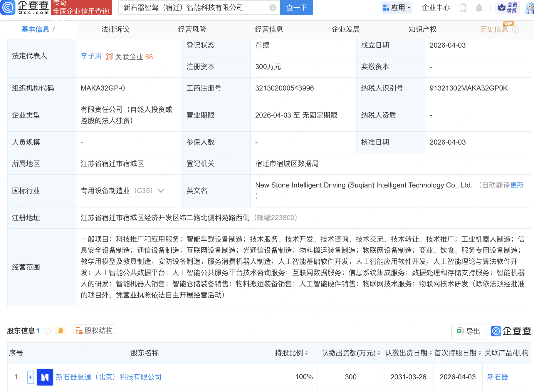Toggle sorting on 首次持股日期 column
This screenshot has height=392, width=534.
(480, 353)
